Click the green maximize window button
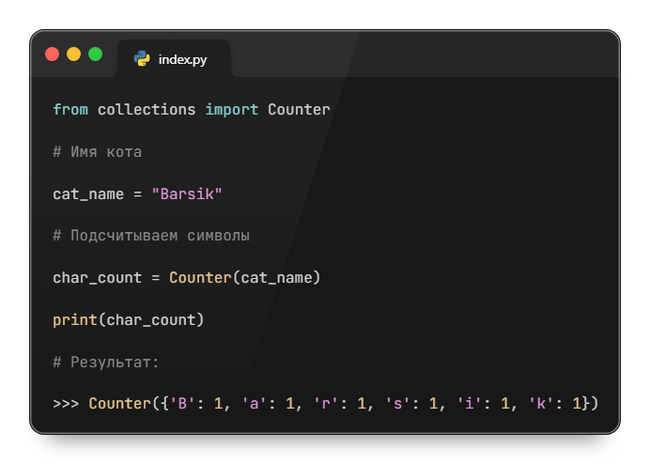Screen dimensions: 650x464 (x=96, y=54)
